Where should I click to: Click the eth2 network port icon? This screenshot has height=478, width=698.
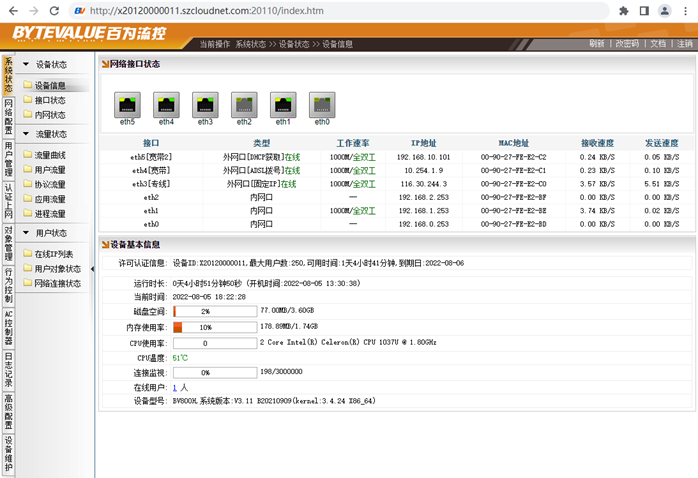click(244, 103)
